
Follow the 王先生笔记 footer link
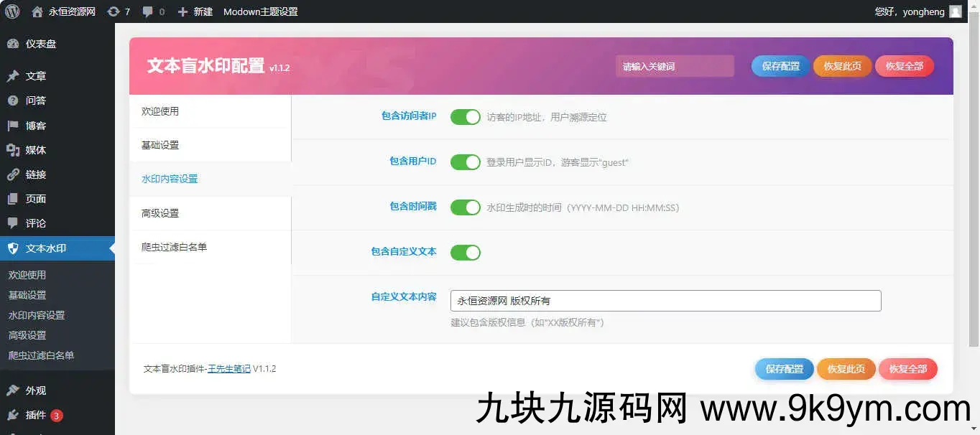[x=229, y=369]
